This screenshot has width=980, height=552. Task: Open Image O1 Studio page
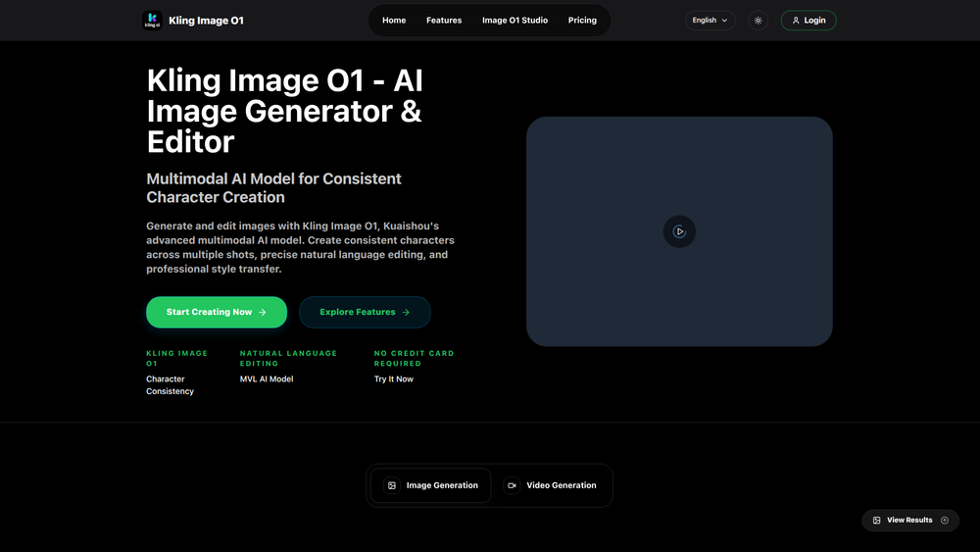click(515, 20)
